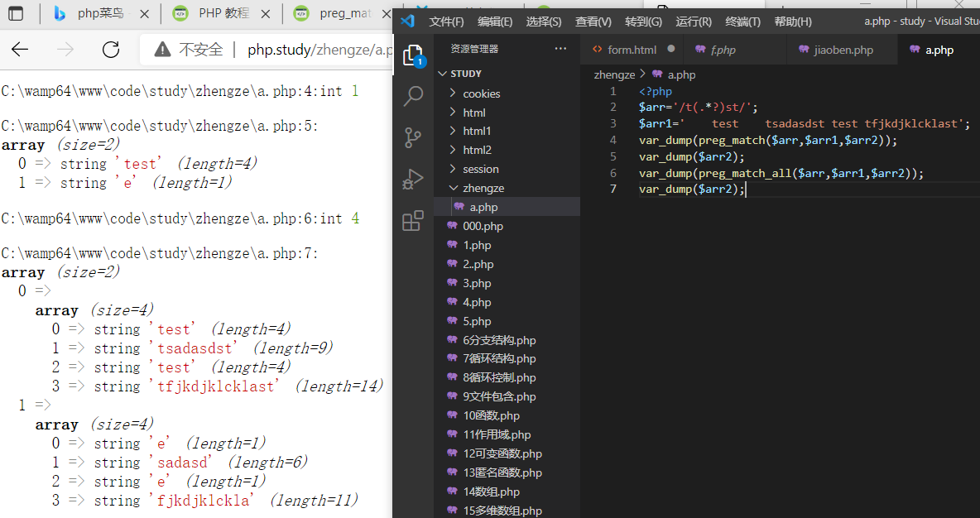Open 9文件包含.php file

(507, 396)
